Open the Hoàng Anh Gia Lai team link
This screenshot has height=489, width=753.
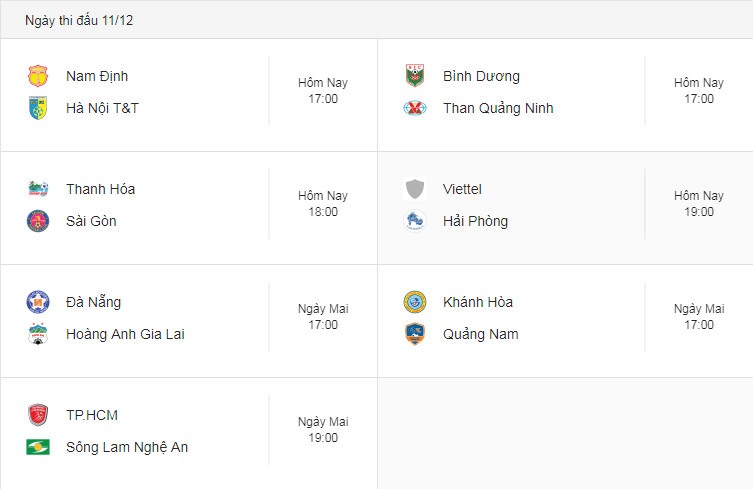tap(125, 334)
